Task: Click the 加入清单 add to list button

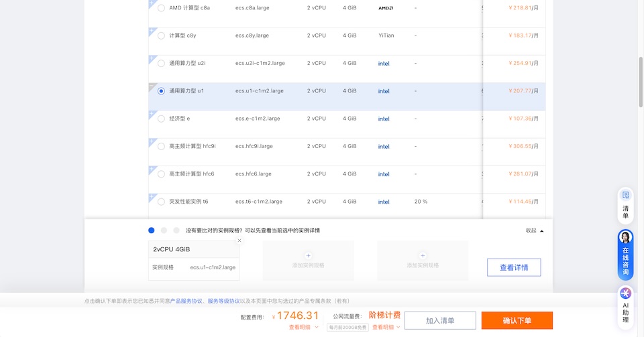Action: coord(440,320)
